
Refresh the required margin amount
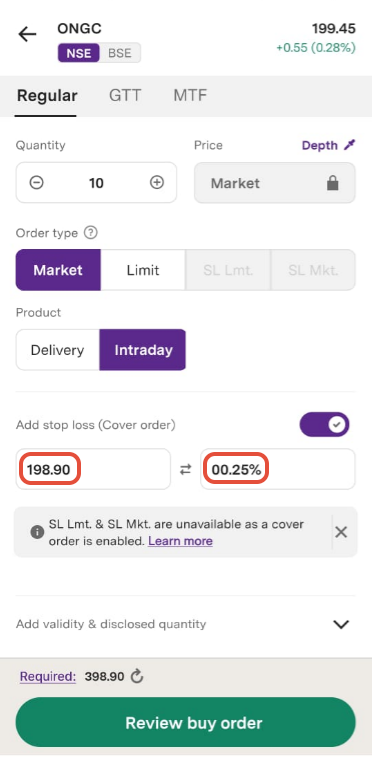[138, 677]
